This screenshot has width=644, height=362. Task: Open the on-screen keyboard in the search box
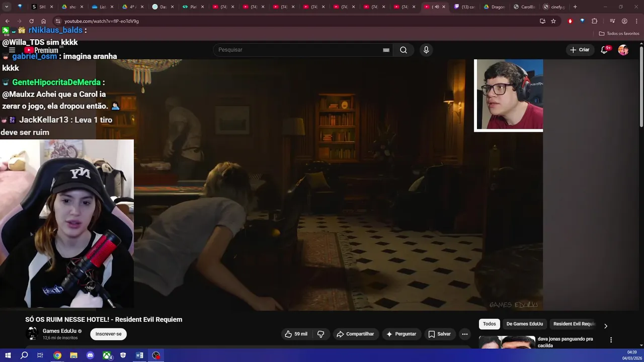386,50
